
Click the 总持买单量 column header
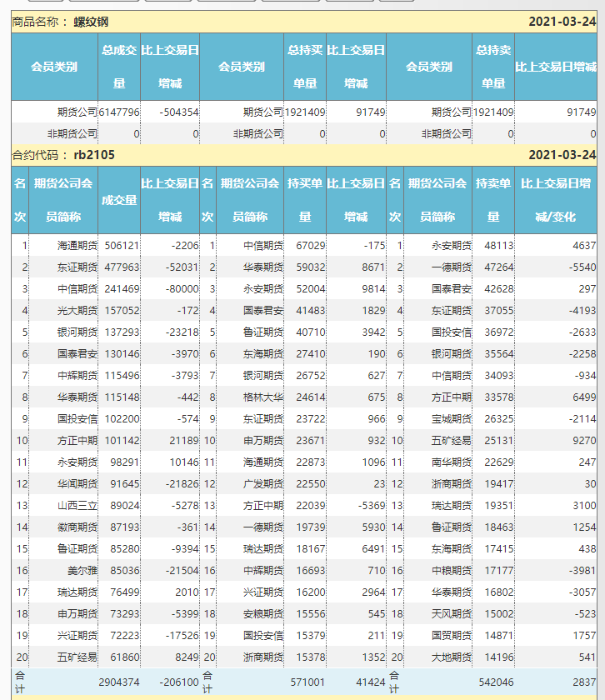point(305,67)
